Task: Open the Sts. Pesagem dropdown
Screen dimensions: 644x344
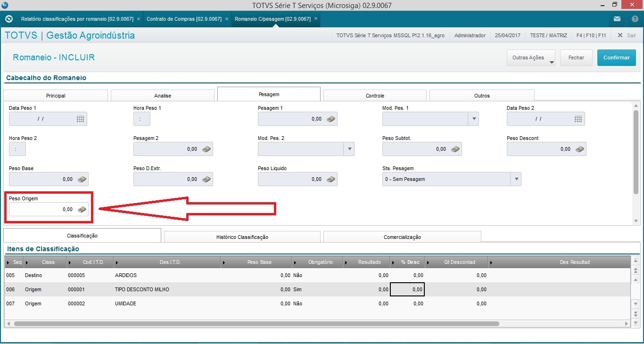Action: tap(516, 180)
